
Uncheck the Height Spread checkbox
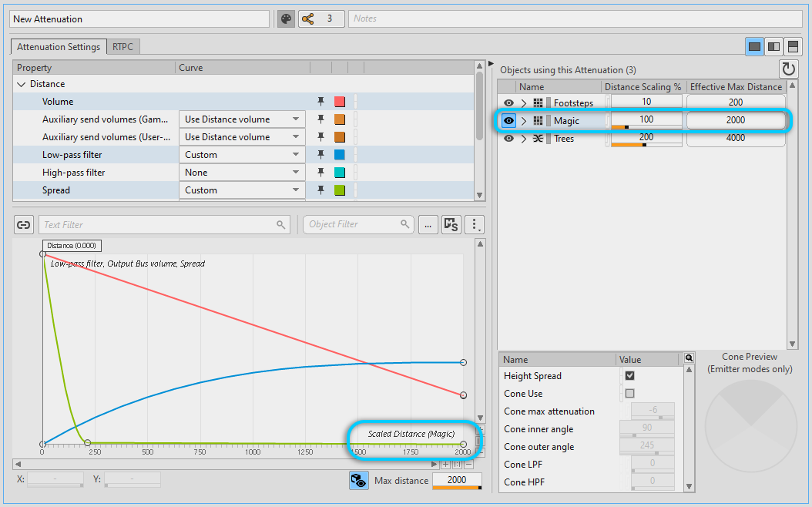629,376
